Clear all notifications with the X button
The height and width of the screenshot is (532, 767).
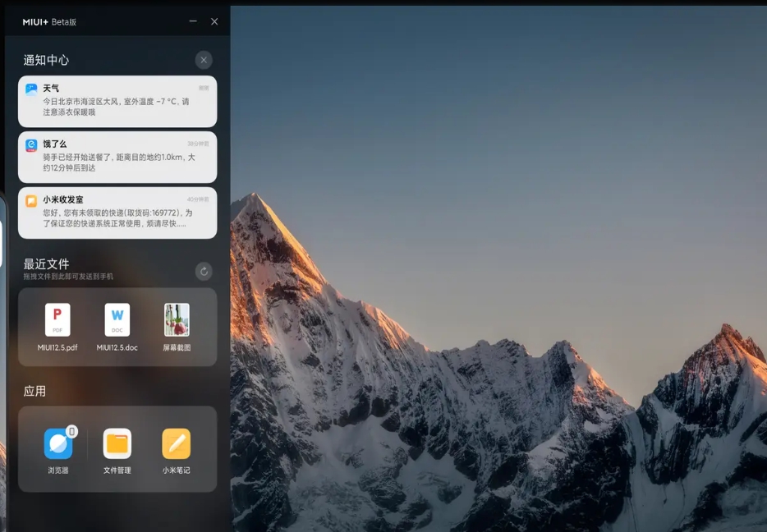[203, 60]
